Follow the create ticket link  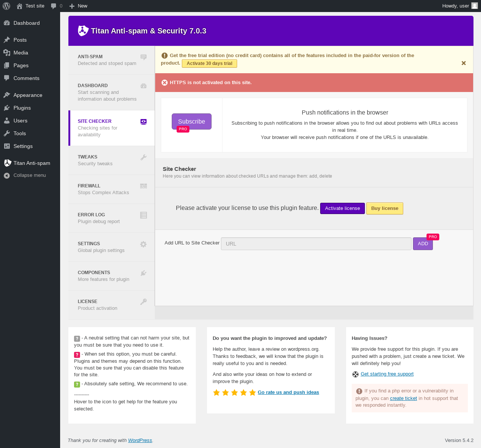point(404,398)
